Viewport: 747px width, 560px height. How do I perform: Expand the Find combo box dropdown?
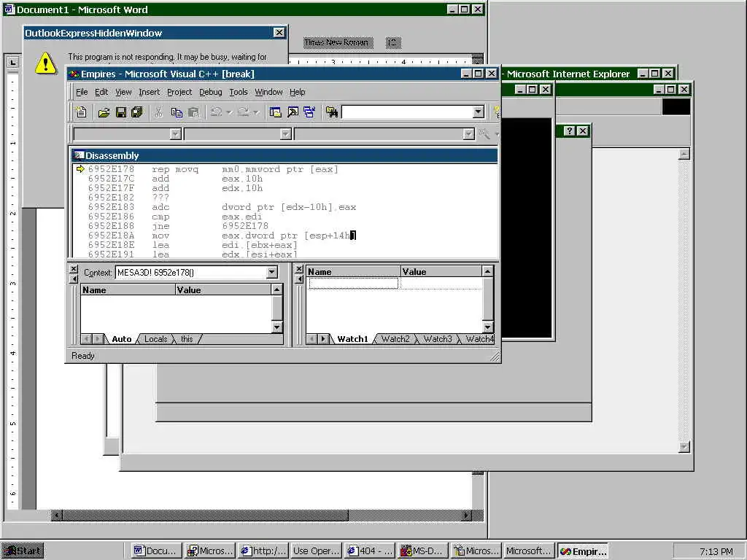(x=479, y=112)
